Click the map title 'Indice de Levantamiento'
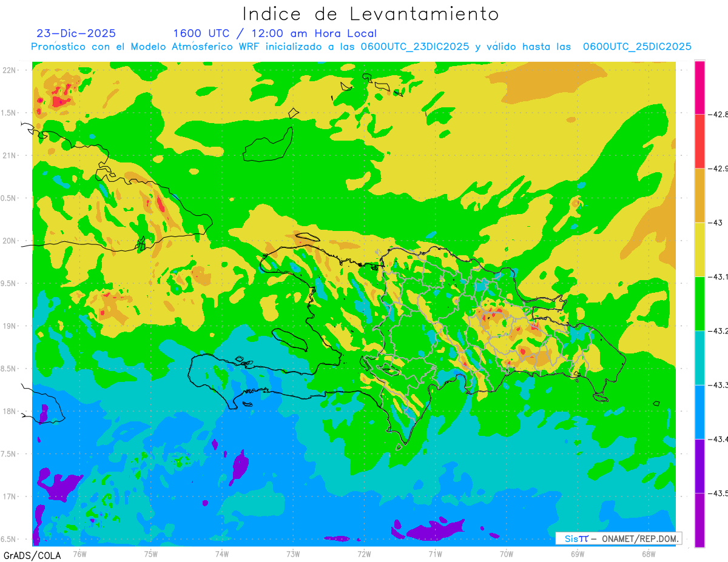 click(371, 14)
